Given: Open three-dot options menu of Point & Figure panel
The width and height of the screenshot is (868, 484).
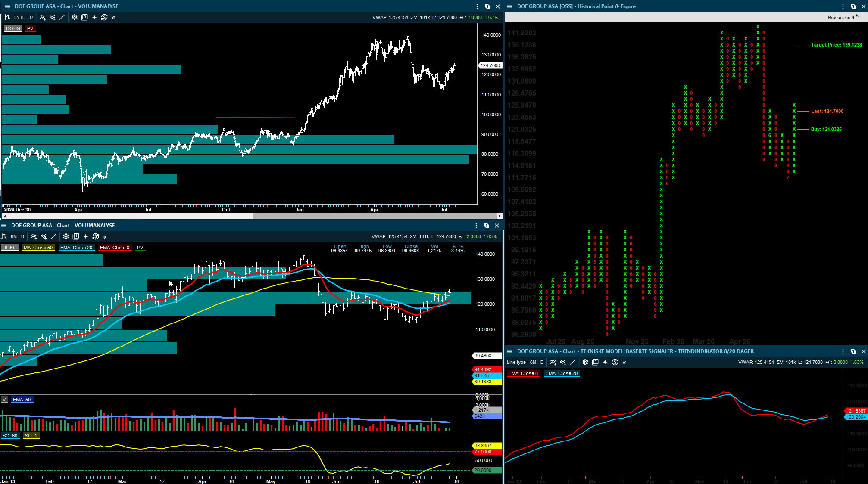Looking at the screenshot, I should tap(843, 6).
